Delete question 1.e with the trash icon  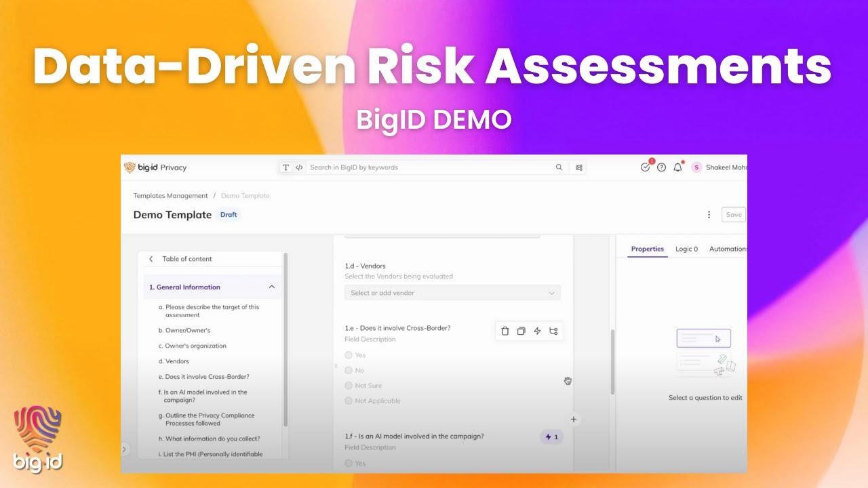(505, 331)
